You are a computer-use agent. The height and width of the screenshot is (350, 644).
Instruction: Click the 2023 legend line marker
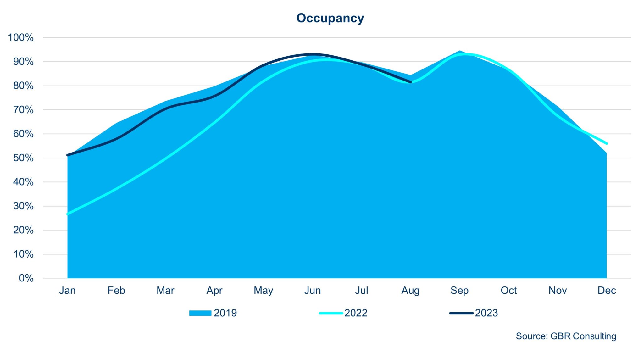461,313
